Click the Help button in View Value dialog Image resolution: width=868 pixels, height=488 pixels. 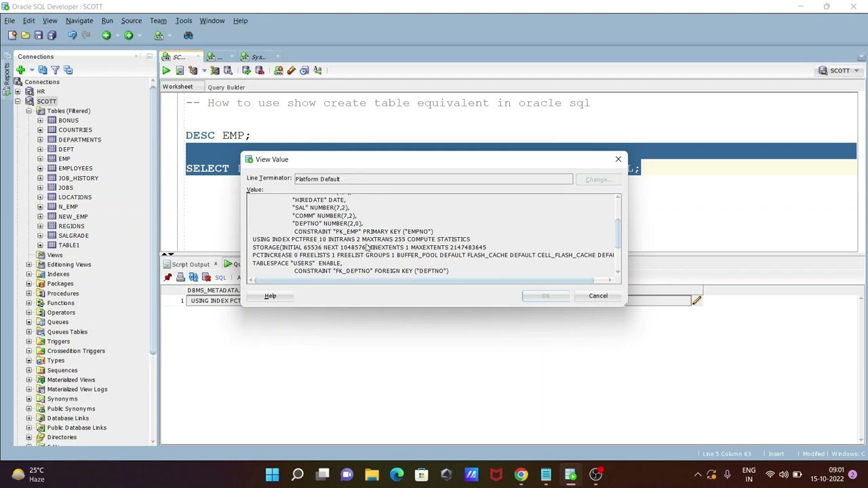pyautogui.click(x=270, y=296)
